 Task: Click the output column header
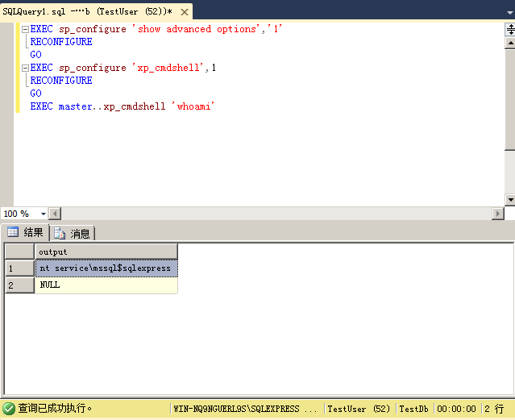pos(106,252)
